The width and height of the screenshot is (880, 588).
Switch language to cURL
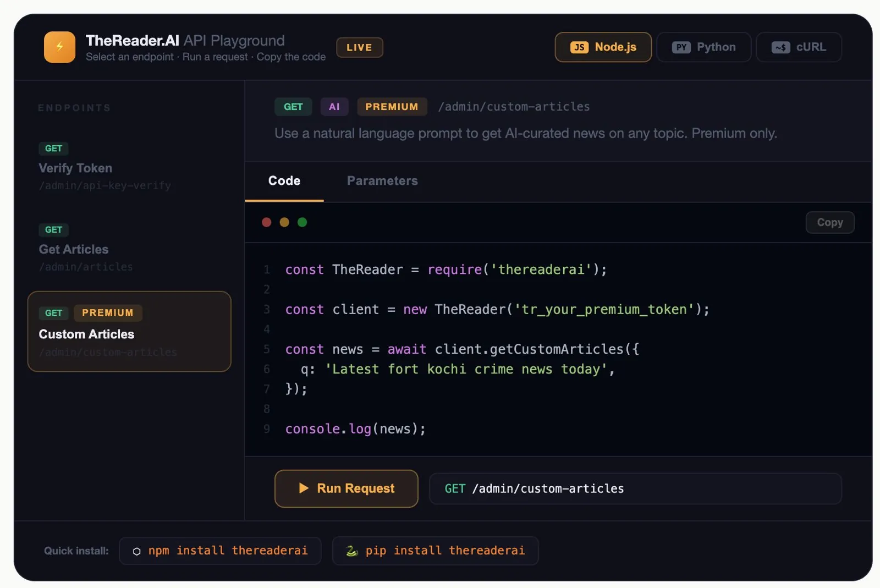click(x=799, y=47)
